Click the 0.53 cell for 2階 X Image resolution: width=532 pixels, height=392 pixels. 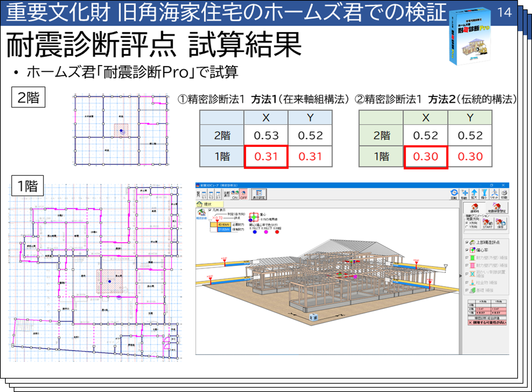266,135
